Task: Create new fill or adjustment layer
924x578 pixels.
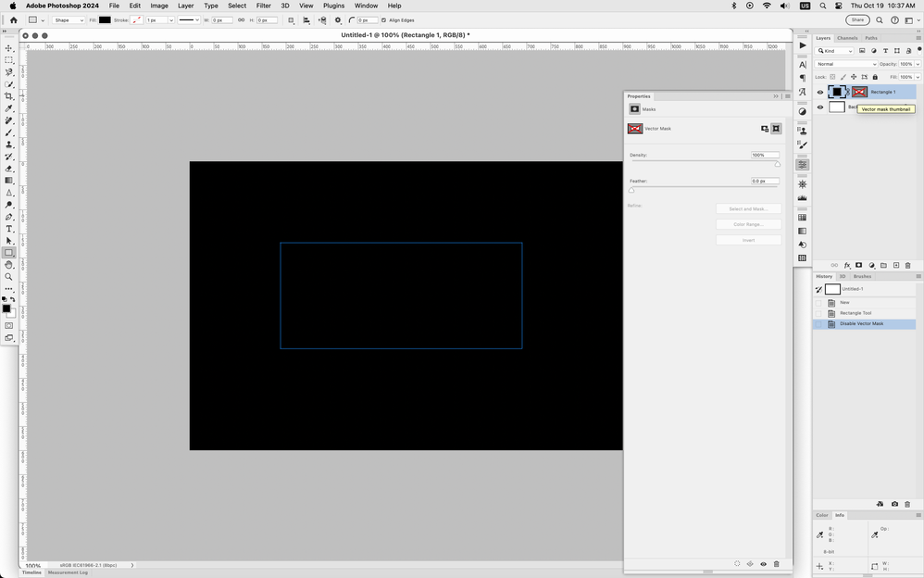Action: pyautogui.click(x=871, y=266)
